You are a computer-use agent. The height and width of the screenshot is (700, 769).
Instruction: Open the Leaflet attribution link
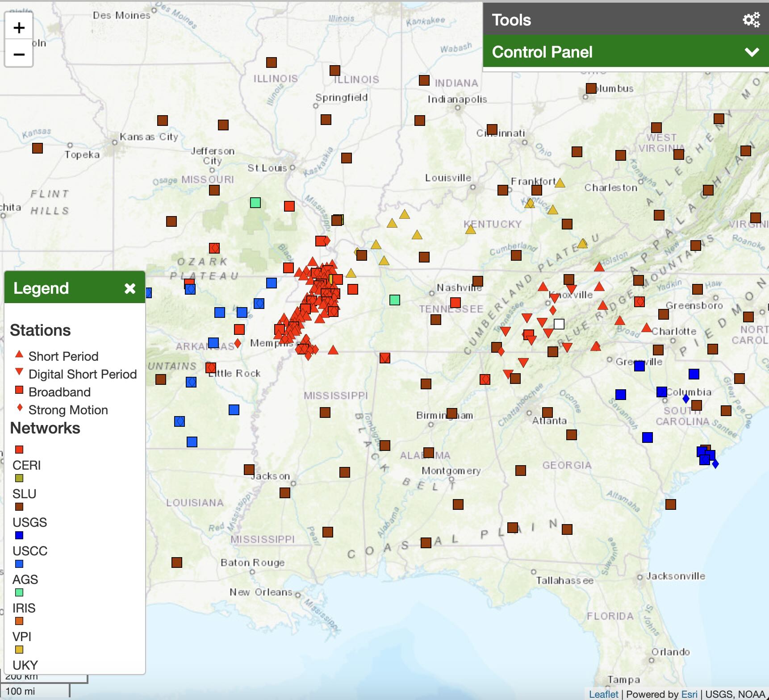click(x=604, y=694)
